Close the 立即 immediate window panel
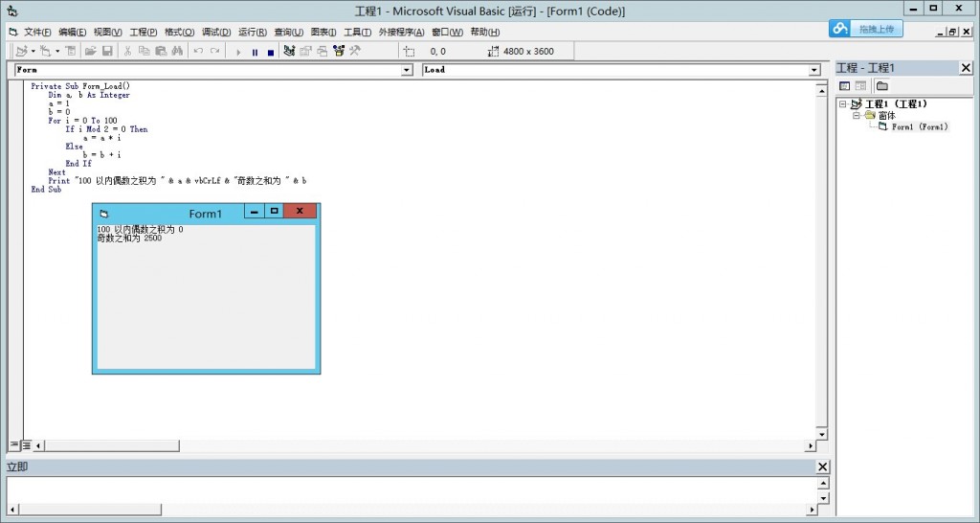Image resolution: width=980 pixels, height=523 pixels. click(x=822, y=466)
